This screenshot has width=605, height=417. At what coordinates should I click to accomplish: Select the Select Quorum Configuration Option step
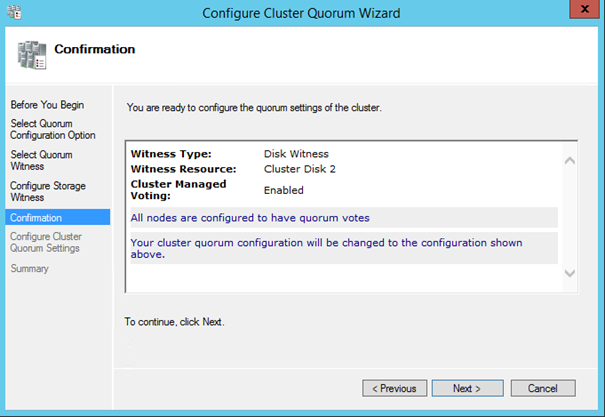pos(54,130)
